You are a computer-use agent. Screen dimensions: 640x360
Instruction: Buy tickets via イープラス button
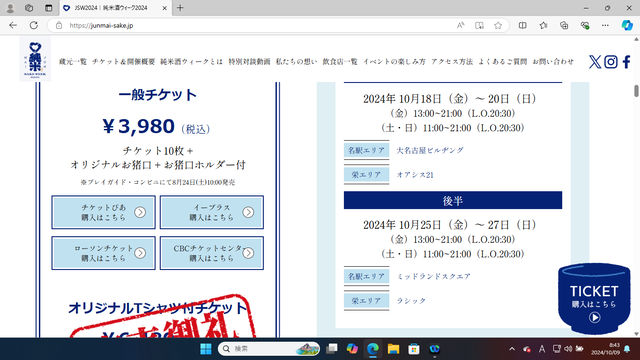pos(211,212)
